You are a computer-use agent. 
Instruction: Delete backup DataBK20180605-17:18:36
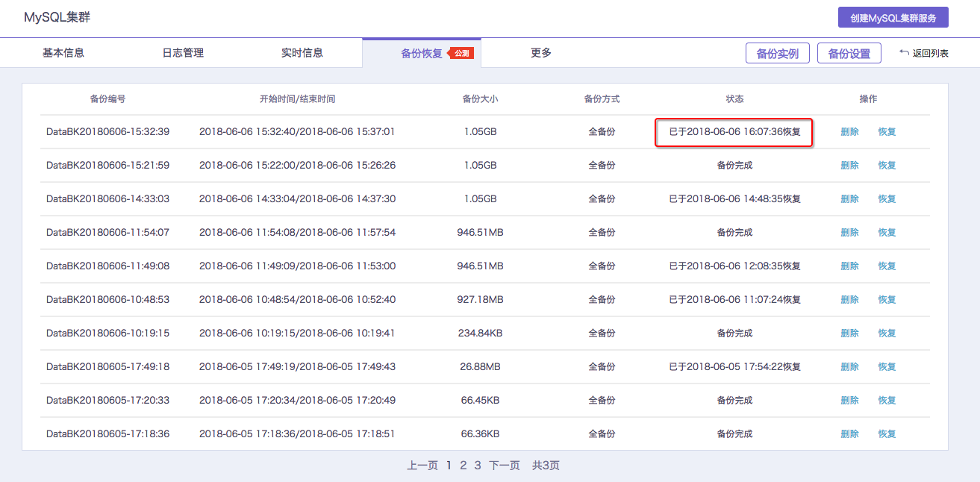coord(849,434)
